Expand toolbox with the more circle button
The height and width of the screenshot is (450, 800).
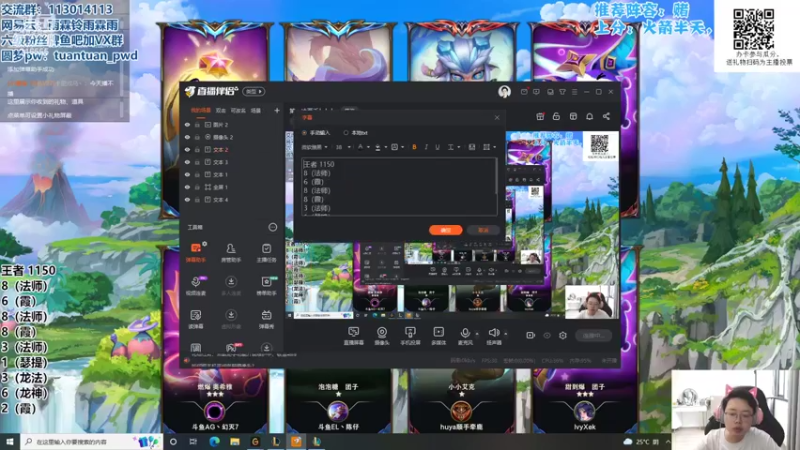[x=272, y=227]
